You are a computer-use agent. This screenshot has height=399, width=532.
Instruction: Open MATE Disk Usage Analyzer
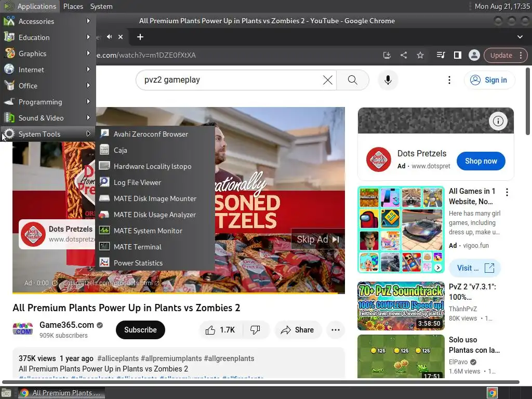coord(155,215)
